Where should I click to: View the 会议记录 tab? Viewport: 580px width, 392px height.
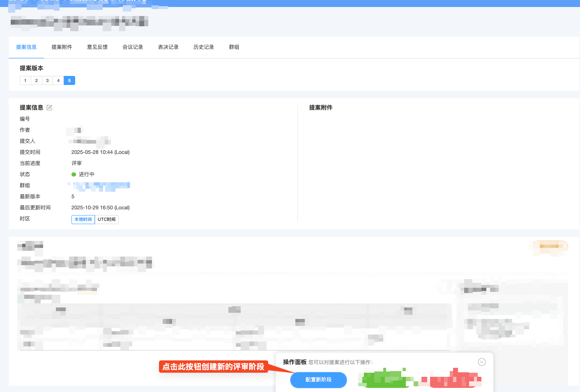[132, 47]
